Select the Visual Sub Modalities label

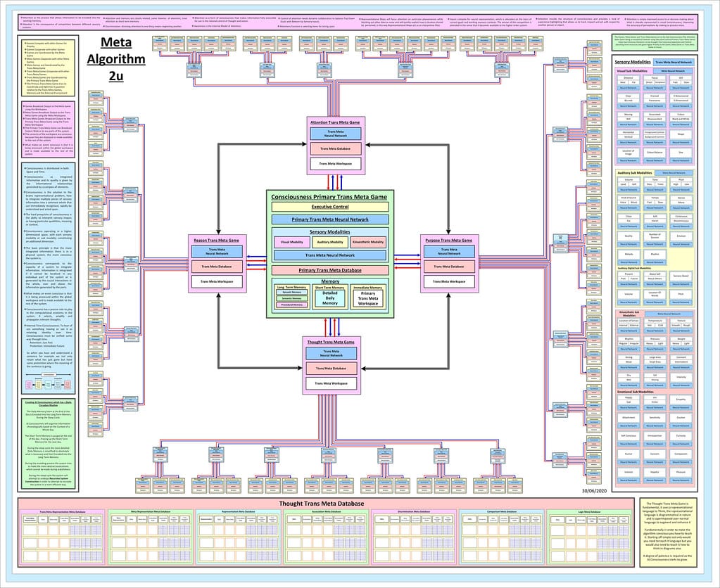pyautogui.click(x=632, y=71)
